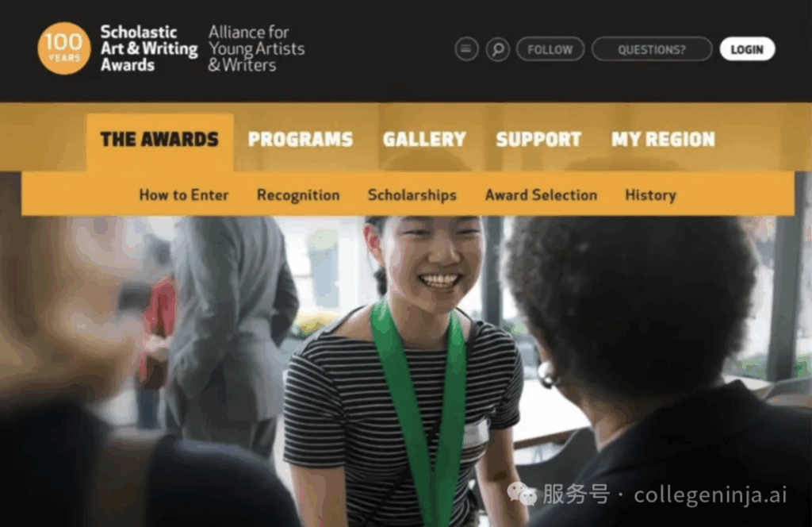The width and height of the screenshot is (812, 527).
Task: Open Award Selection link
Action: (541, 195)
